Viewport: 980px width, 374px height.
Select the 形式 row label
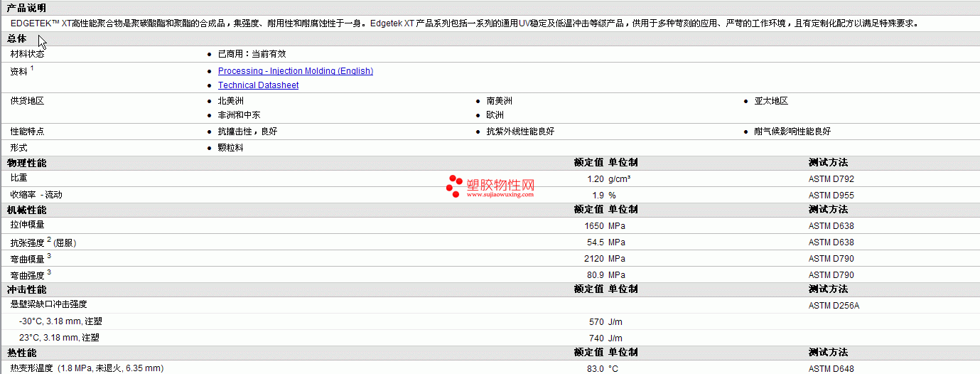19,147
